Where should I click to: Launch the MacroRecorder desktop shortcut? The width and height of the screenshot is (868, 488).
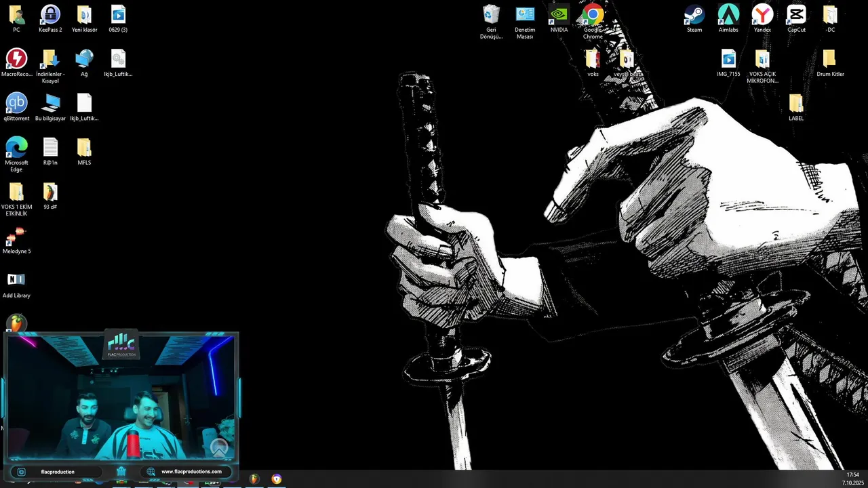pyautogui.click(x=16, y=62)
